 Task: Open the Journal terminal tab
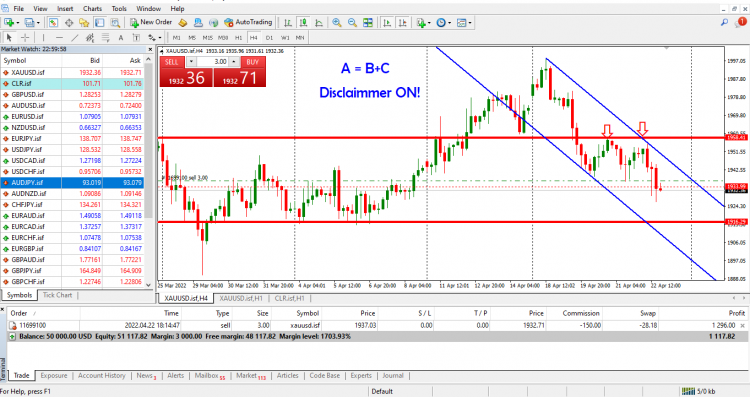point(393,375)
